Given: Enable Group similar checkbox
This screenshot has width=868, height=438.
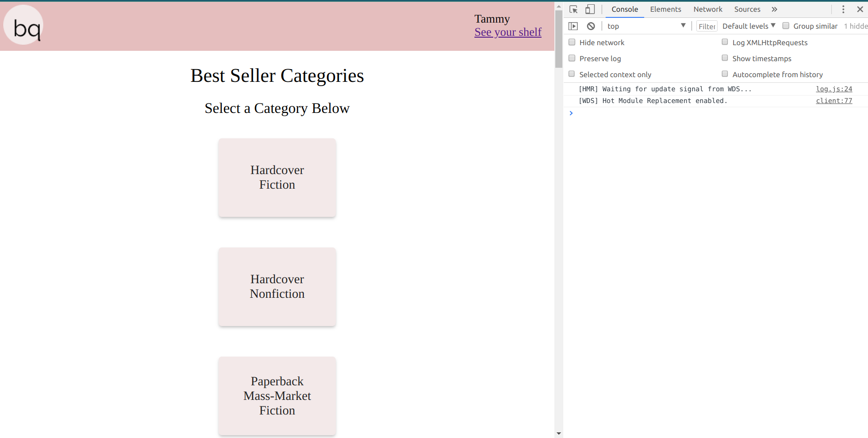Looking at the screenshot, I should click(x=786, y=26).
